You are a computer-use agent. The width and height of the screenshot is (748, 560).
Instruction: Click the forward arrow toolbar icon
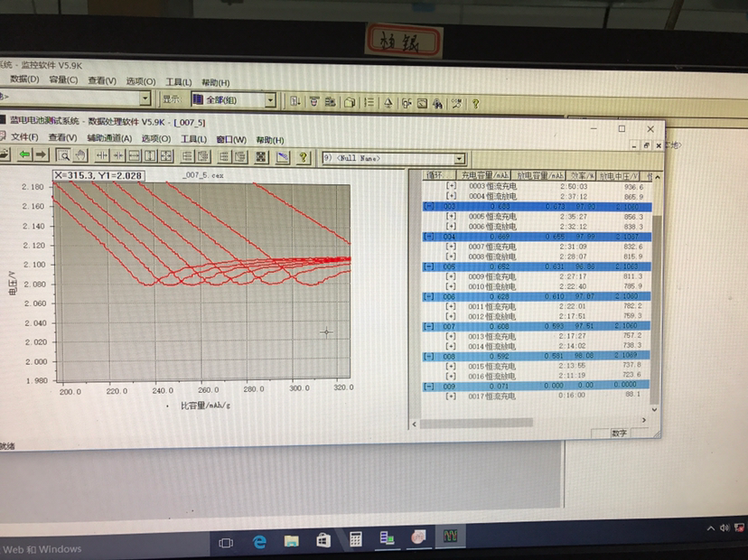[41, 154]
